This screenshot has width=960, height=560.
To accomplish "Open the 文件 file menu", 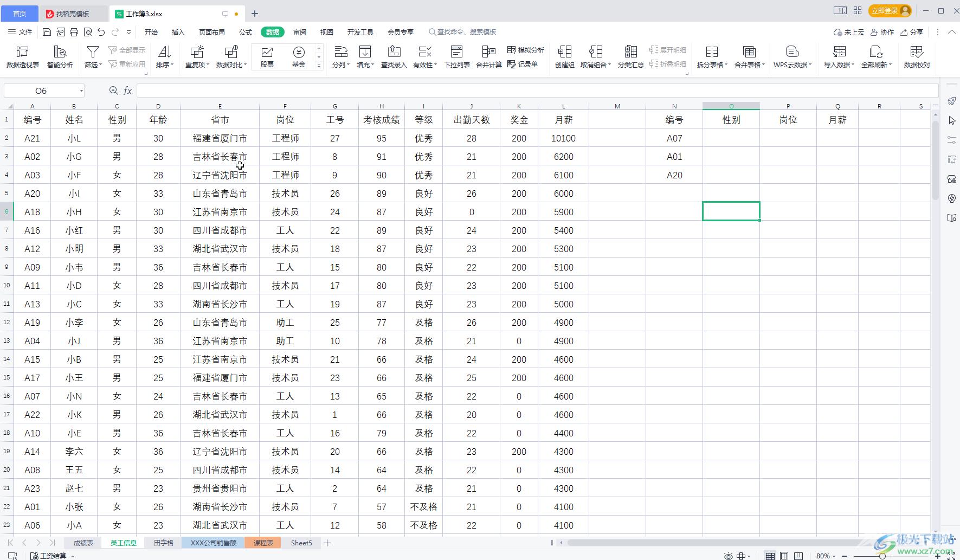I will point(21,32).
